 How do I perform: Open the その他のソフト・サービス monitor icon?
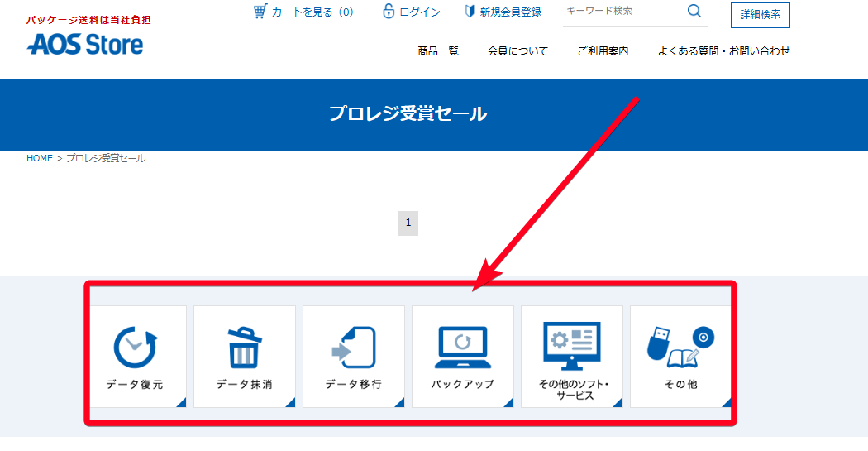coord(572,346)
